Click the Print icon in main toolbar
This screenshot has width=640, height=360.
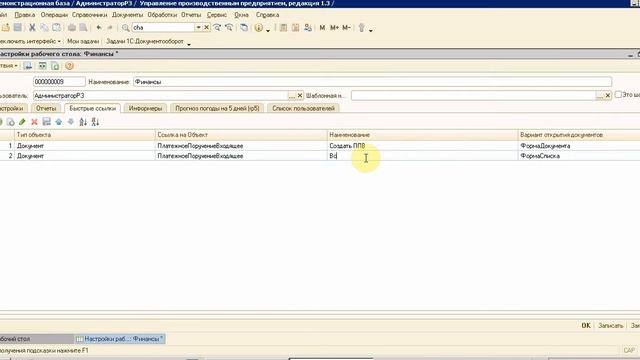click(x=71, y=28)
